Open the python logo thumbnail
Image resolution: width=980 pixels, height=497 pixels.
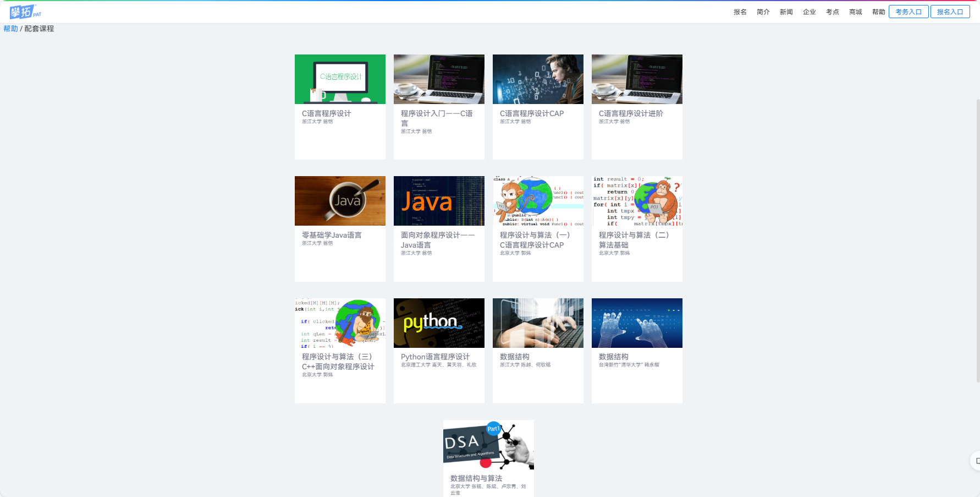pos(439,323)
